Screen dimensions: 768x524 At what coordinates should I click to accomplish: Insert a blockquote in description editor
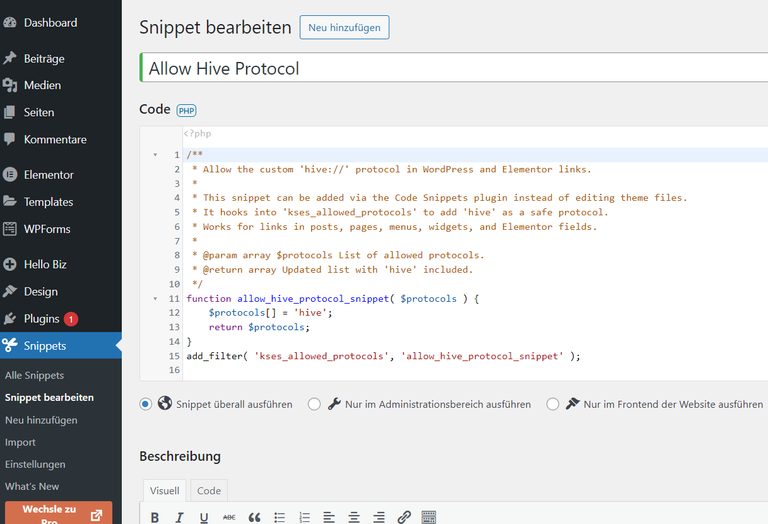click(254, 517)
